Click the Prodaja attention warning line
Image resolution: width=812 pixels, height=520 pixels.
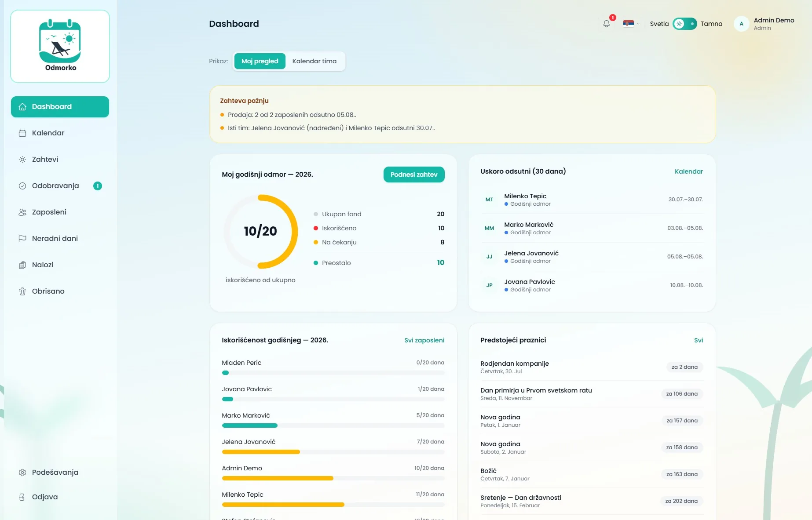pos(292,115)
